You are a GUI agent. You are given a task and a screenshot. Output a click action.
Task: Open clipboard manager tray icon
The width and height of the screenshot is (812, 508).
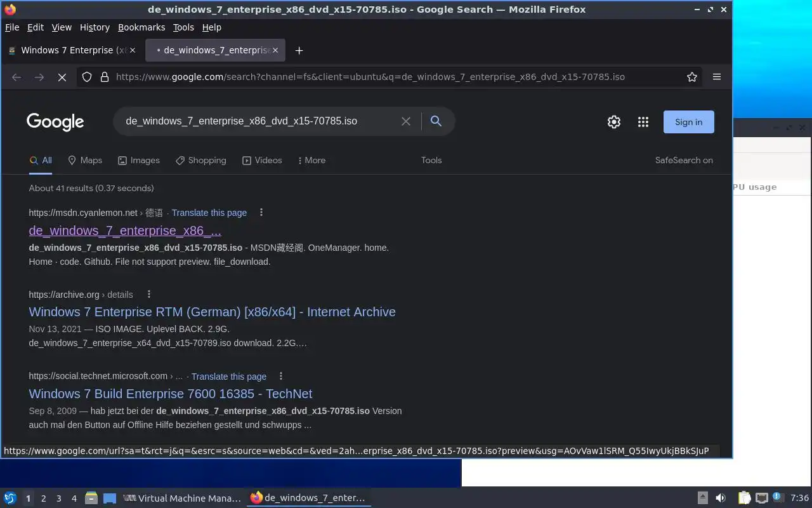745,498
